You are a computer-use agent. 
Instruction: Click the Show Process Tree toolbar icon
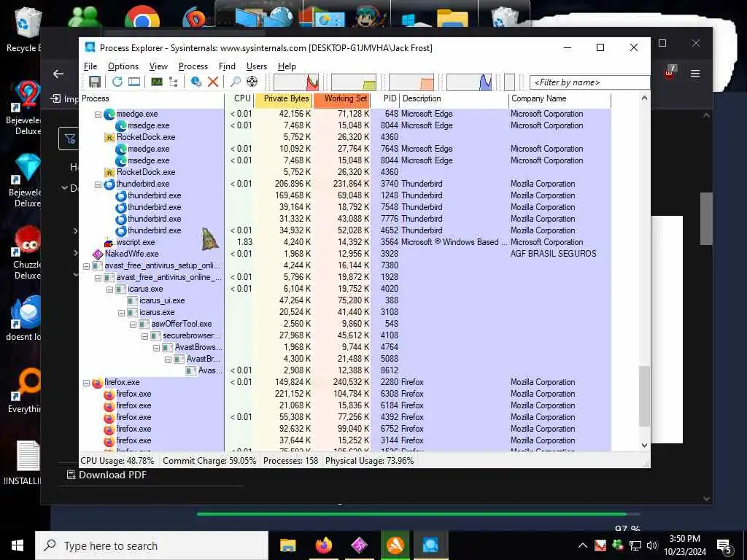pyautogui.click(x=174, y=82)
